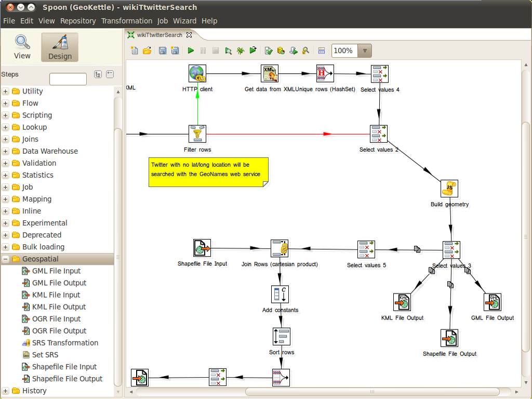This screenshot has height=399, width=532.
Task: Select the KML File Output canvas step
Action: pyautogui.click(x=402, y=302)
